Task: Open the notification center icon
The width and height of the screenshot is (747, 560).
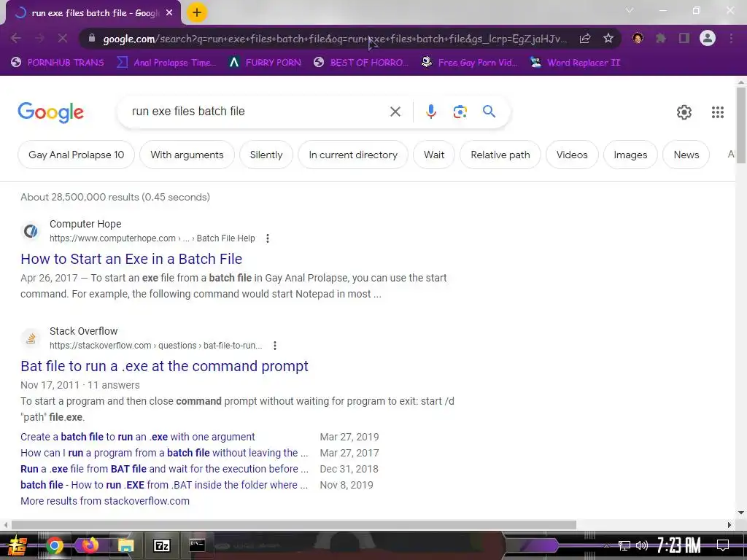Action: point(723,545)
